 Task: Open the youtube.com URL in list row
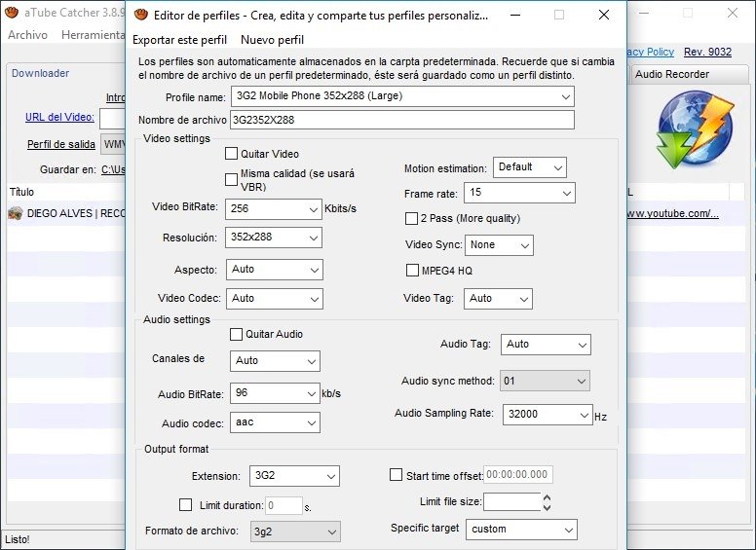coord(673,213)
